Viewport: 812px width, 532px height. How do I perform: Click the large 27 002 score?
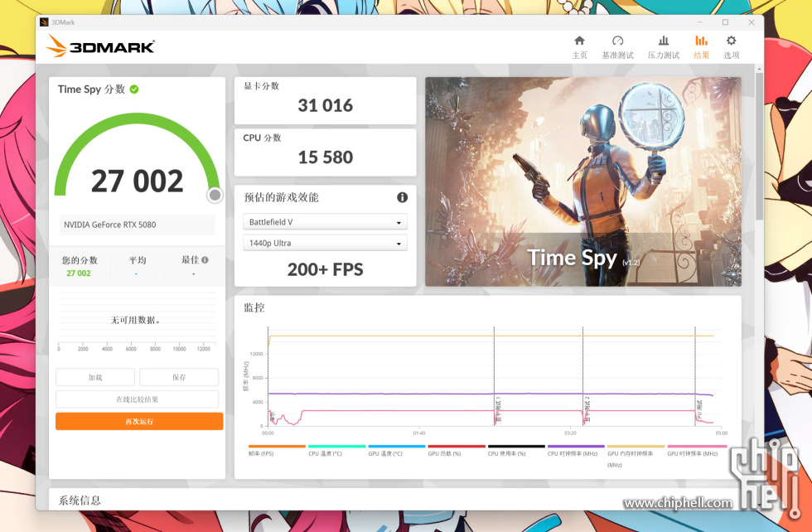tap(138, 181)
